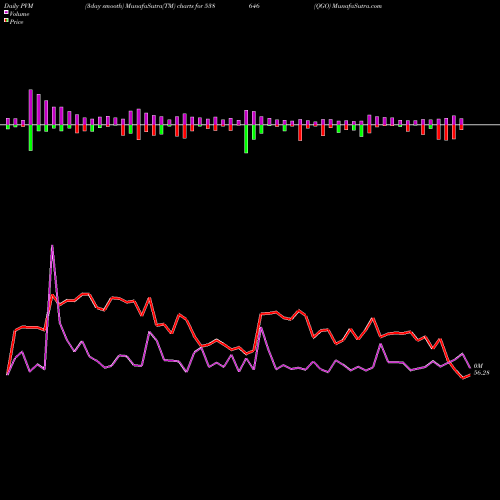Click the '646' text in the header
Viewport: 500px width, 500px height.
pyautogui.click(x=254, y=6)
